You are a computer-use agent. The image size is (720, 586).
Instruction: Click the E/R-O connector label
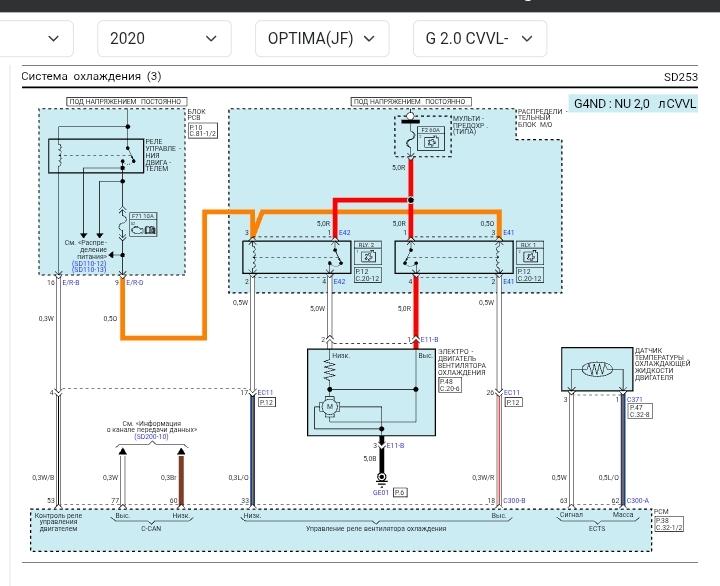(x=135, y=283)
